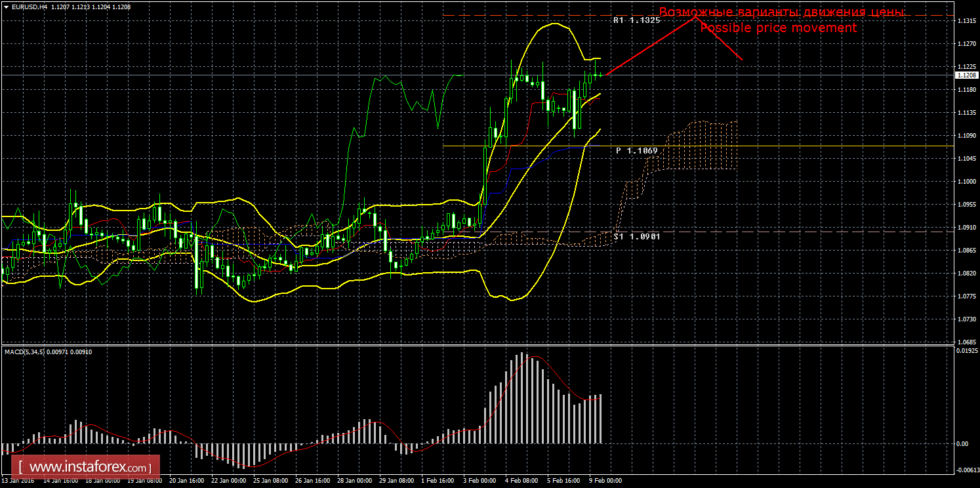Click the 4 Feb 08:00 time axis label
Image resolution: width=980 pixels, height=488 pixels.
[x=521, y=481]
